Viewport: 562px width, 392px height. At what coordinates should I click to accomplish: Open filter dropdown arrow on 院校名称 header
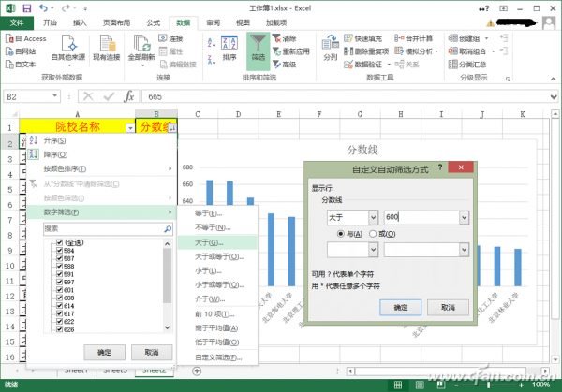(130, 127)
